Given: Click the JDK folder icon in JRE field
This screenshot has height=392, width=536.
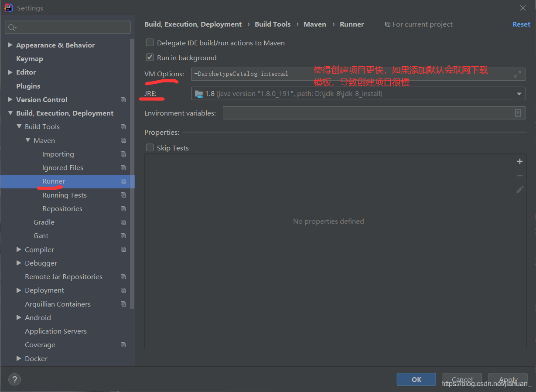Looking at the screenshot, I should point(199,93).
